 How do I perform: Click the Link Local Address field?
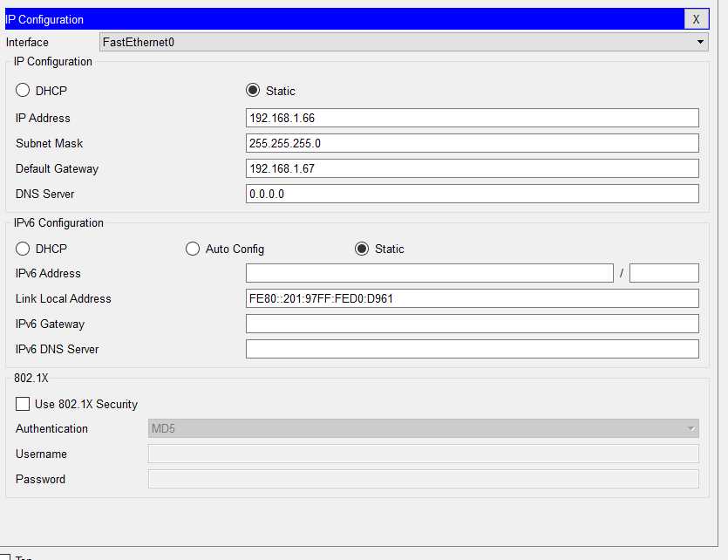(x=473, y=298)
